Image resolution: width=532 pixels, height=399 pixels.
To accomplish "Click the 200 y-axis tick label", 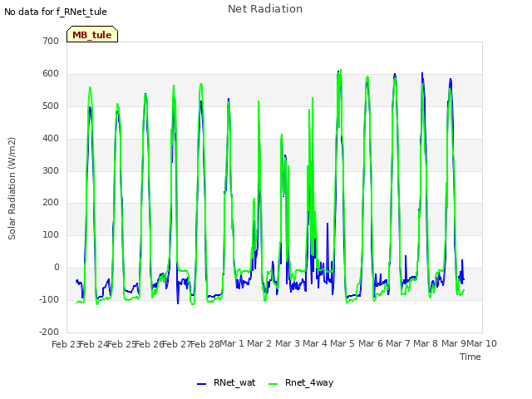I will coord(51,203).
